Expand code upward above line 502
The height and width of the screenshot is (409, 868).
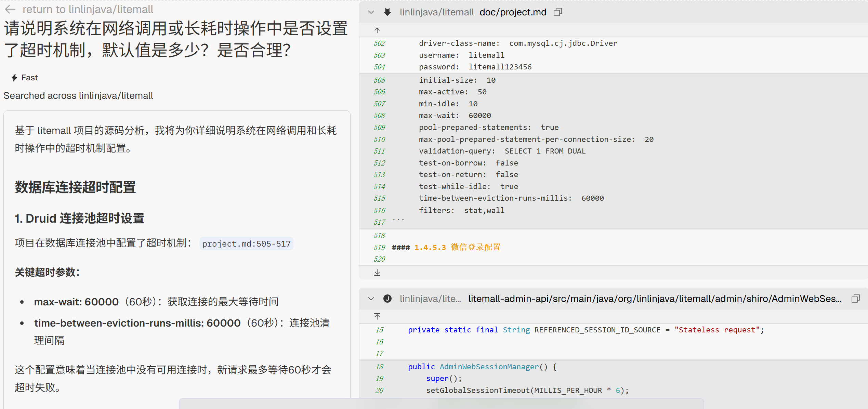[377, 30]
